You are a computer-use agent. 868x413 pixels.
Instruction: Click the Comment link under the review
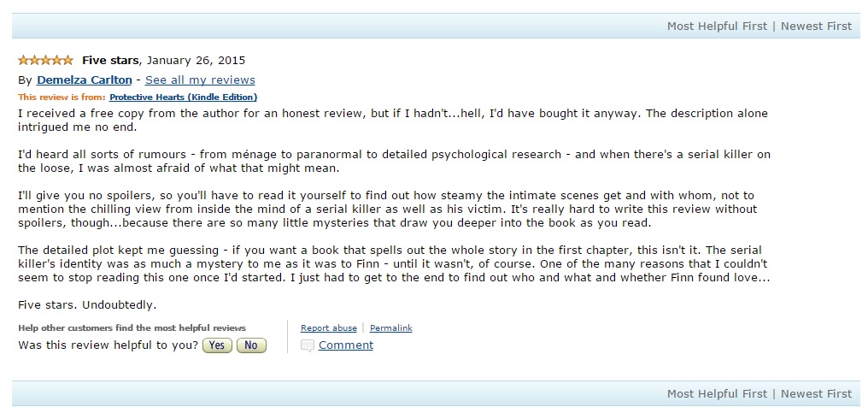point(346,345)
